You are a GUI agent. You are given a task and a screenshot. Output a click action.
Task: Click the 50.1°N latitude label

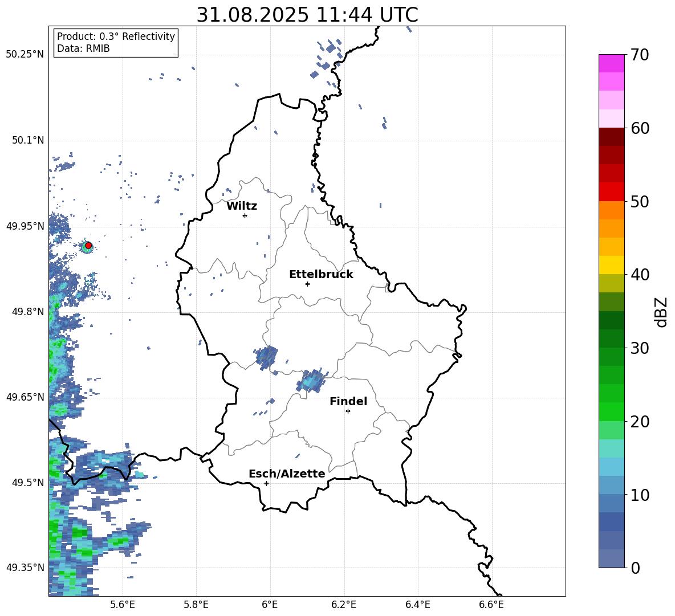(28, 141)
